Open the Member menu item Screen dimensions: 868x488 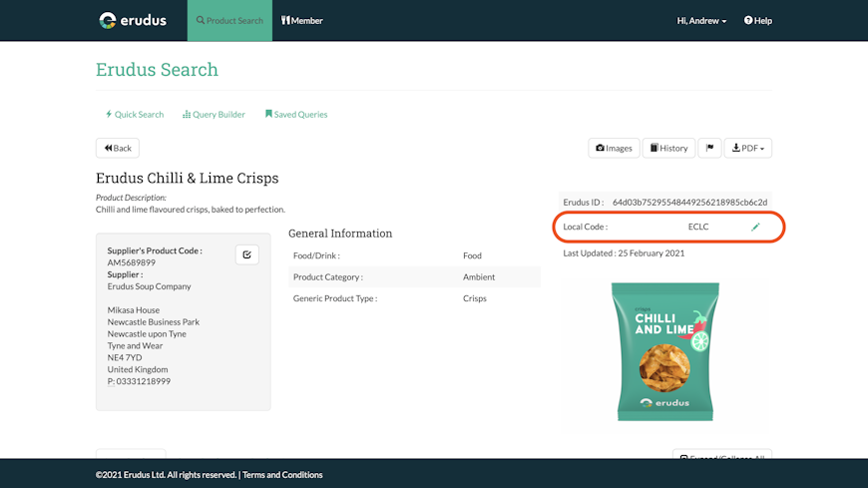click(301, 21)
